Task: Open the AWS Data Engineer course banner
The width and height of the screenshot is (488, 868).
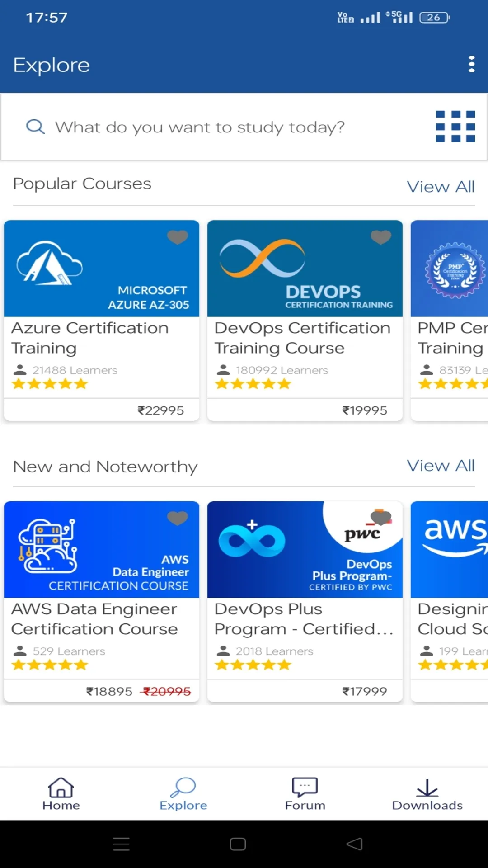Action: (x=102, y=549)
